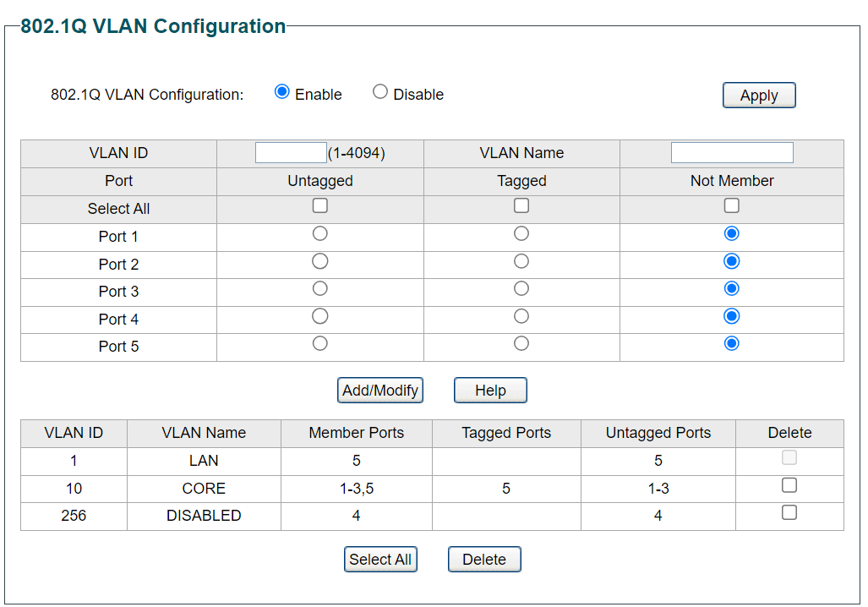The height and width of the screenshot is (607, 868).
Task: Set Port 2 to Tagged
Action: 521,261
